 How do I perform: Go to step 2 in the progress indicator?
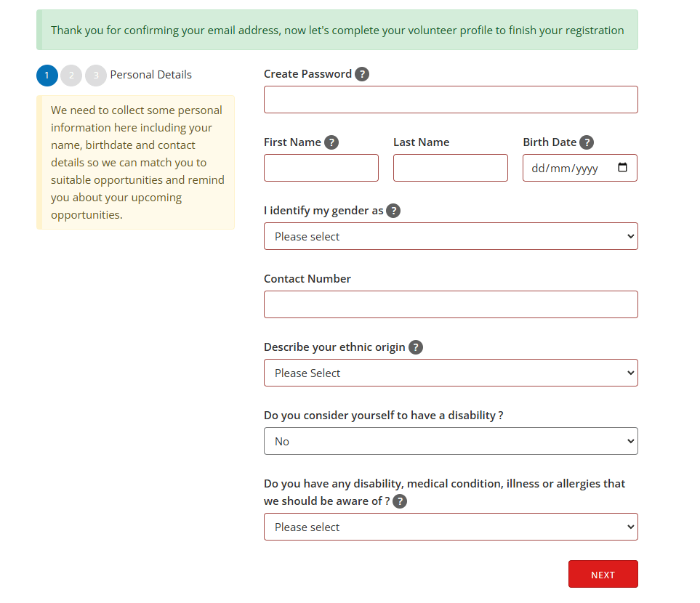(x=71, y=75)
